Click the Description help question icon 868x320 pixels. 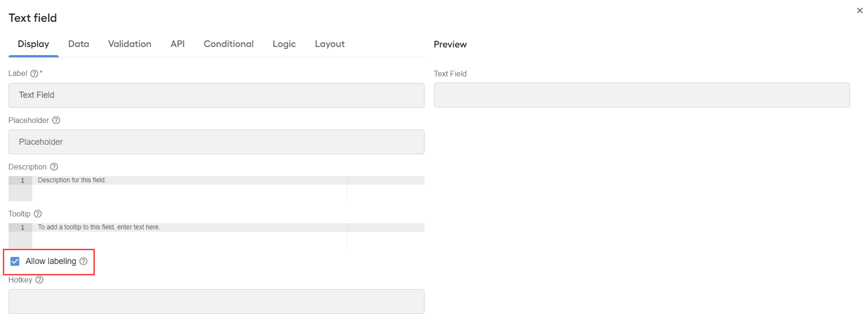(54, 167)
